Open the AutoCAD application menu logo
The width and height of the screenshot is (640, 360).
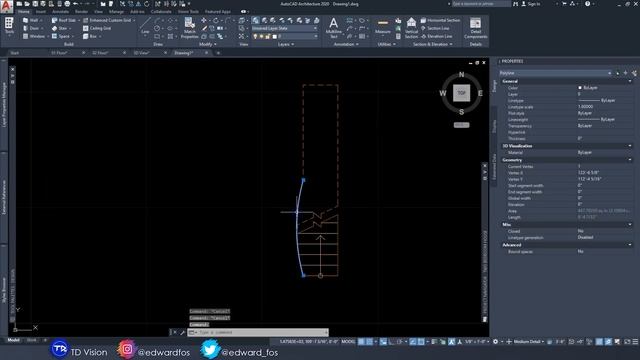[6, 7]
